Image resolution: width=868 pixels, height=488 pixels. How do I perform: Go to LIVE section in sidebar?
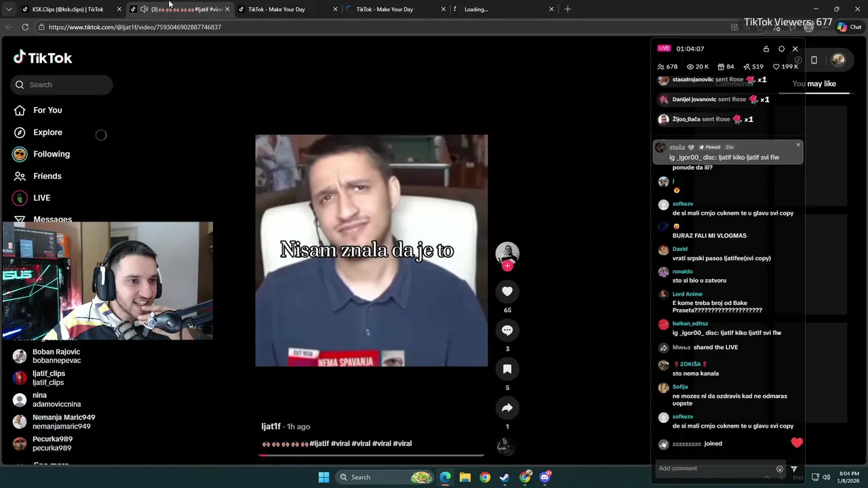pos(32,198)
